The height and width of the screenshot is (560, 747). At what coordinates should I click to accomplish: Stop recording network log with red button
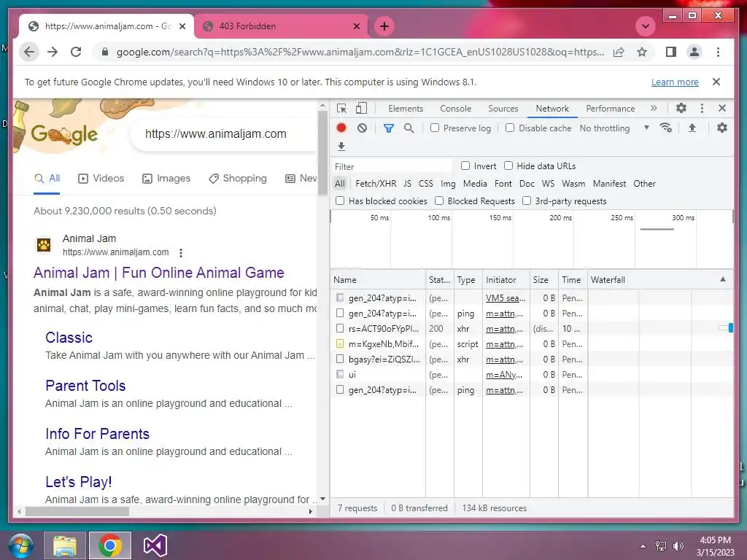341,128
